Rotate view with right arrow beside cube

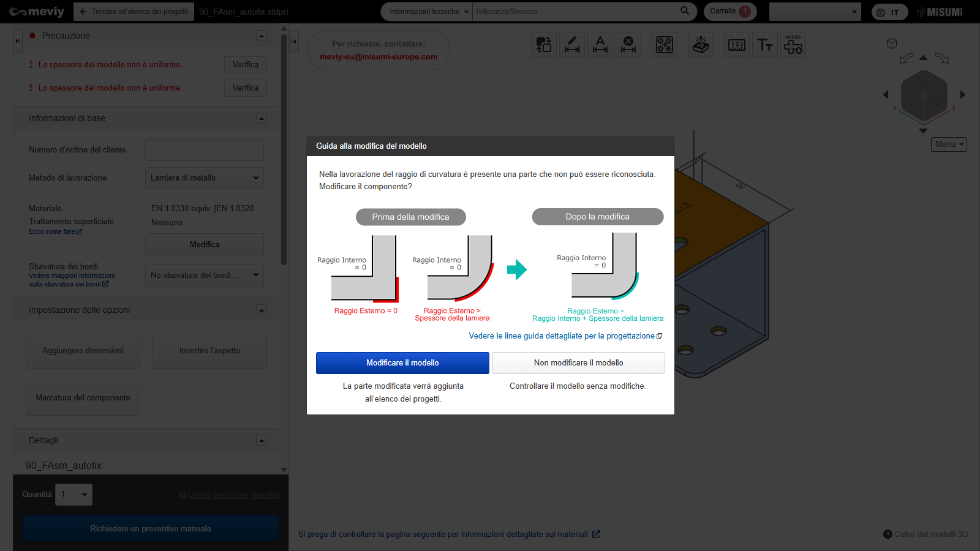pyautogui.click(x=963, y=94)
